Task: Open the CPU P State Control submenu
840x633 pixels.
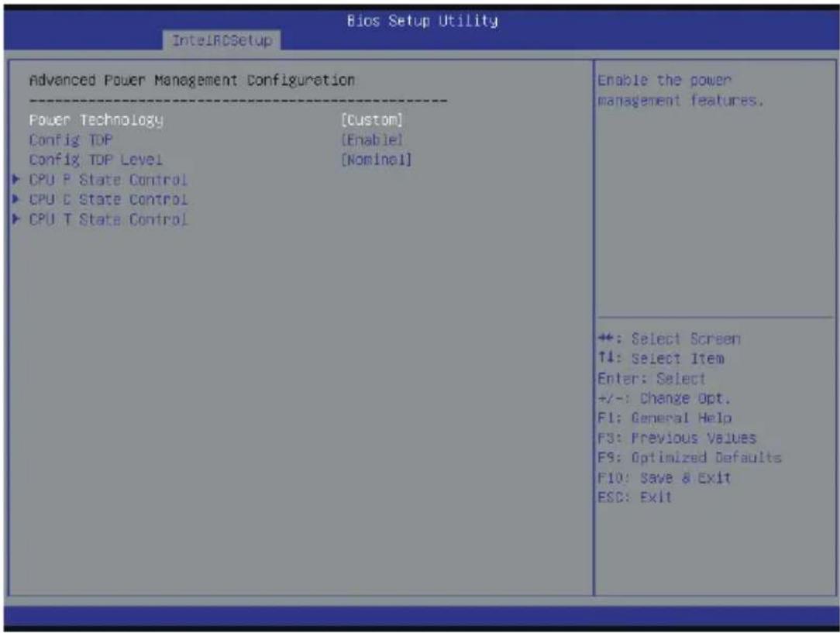Action: click(108, 180)
